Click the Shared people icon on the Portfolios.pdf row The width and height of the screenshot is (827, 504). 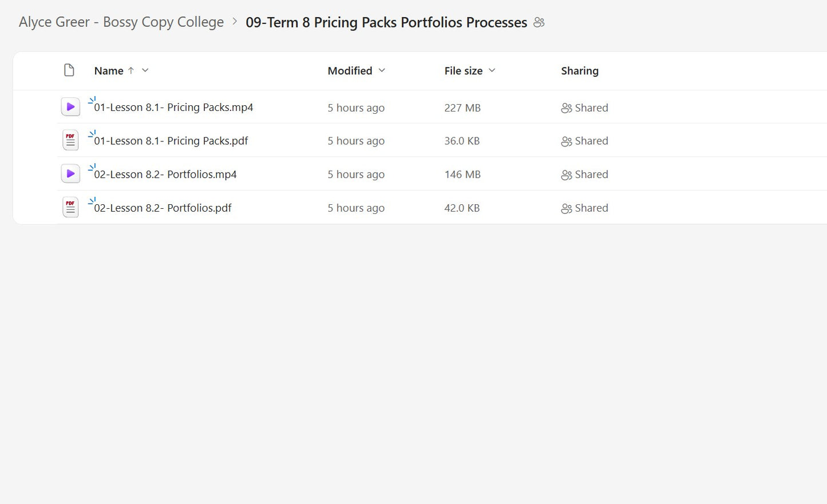pyautogui.click(x=565, y=208)
